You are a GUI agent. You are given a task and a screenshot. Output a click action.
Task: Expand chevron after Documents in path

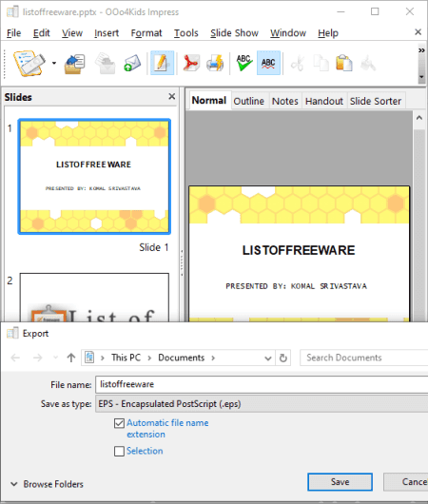pos(213,359)
